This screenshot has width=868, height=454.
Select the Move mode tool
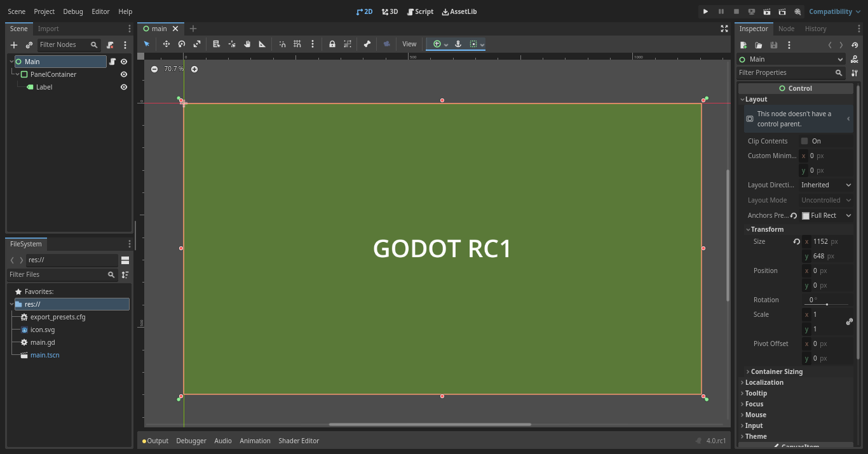165,44
